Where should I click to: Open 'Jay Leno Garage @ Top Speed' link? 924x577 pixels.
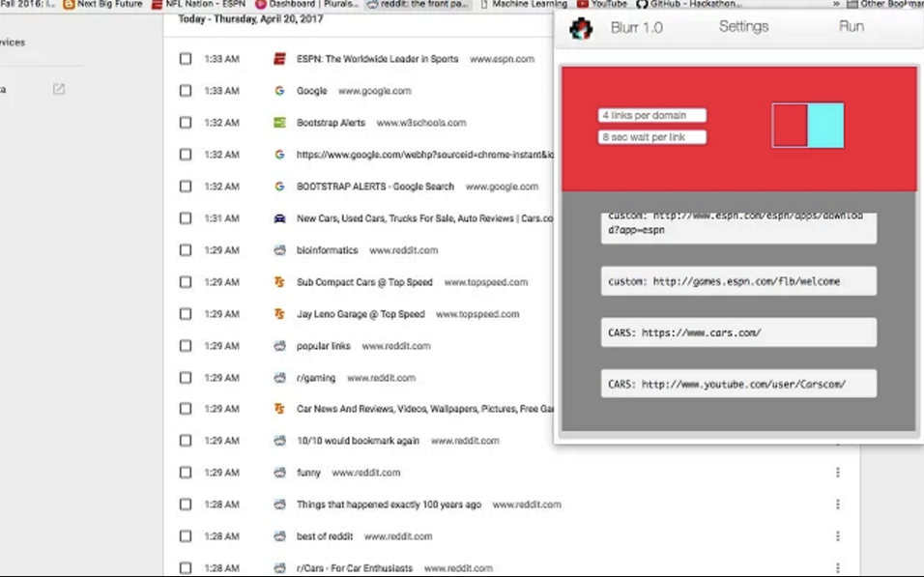click(x=361, y=313)
